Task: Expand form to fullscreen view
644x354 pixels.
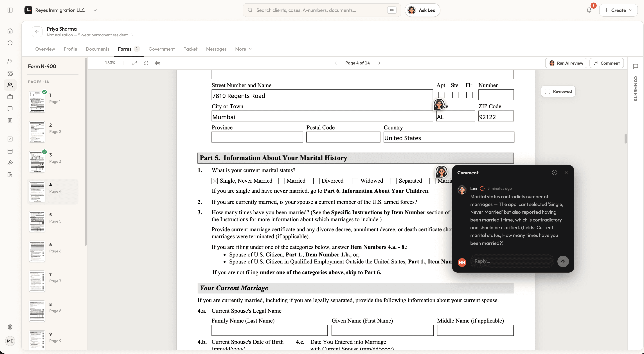Action: pos(134,63)
